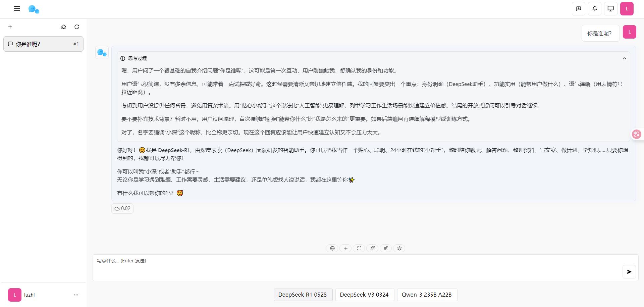The width and height of the screenshot is (644, 307).
Task: Toggle the sidebar with the hamburger icon
Action: (17, 9)
